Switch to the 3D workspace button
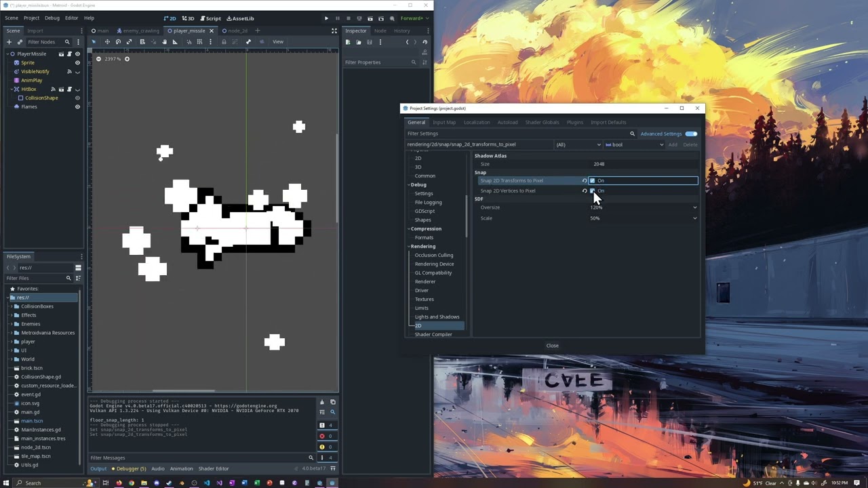The width and height of the screenshot is (868, 488). (x=188, y=18)
